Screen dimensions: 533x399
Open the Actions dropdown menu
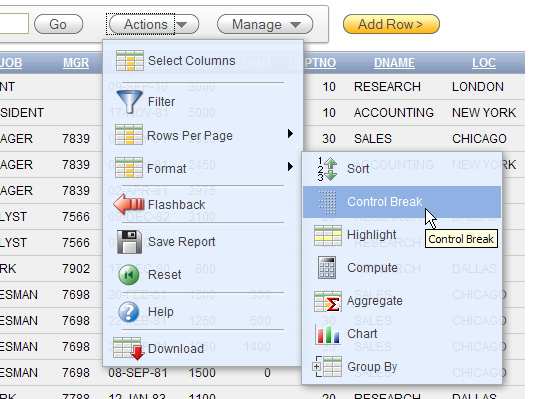pos(153,24)
